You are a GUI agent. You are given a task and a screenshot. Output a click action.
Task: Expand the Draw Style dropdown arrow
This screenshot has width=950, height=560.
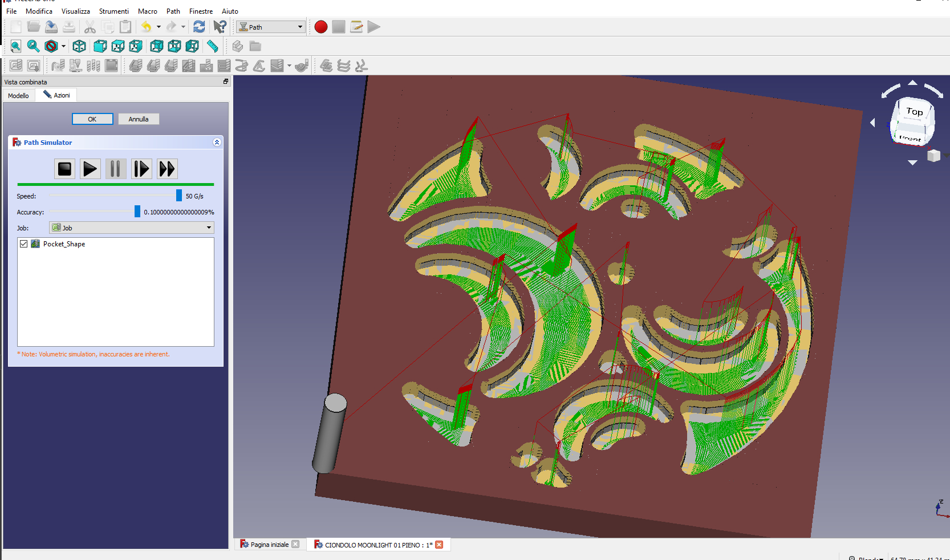(x=63, y=46)
